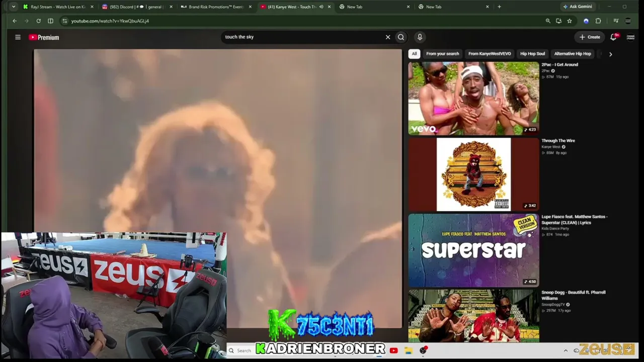This screenshot has height=362, width=644.
Task: Open the Snoop Dogg Beautiful thumbnail
Action: click(473, 316)
